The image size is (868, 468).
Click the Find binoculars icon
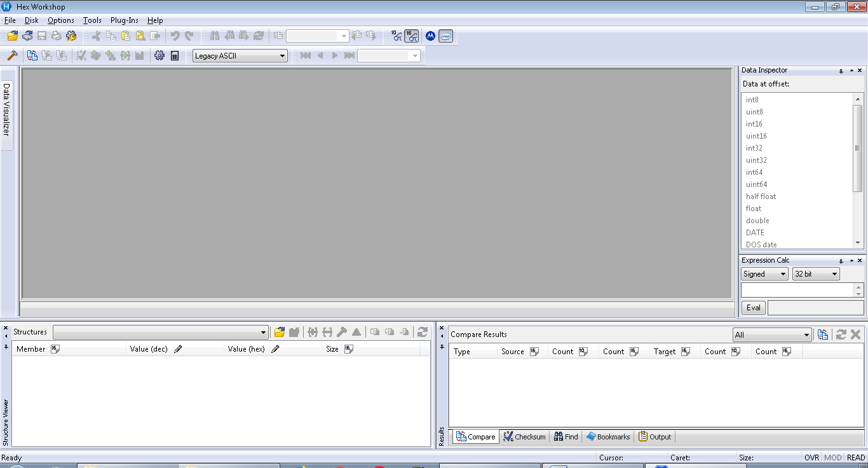[214, 36]
